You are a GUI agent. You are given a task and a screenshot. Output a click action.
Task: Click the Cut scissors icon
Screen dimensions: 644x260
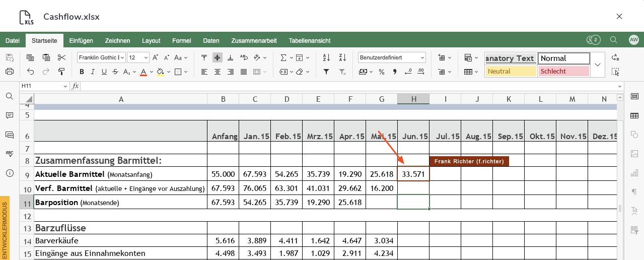click(61, 57)
